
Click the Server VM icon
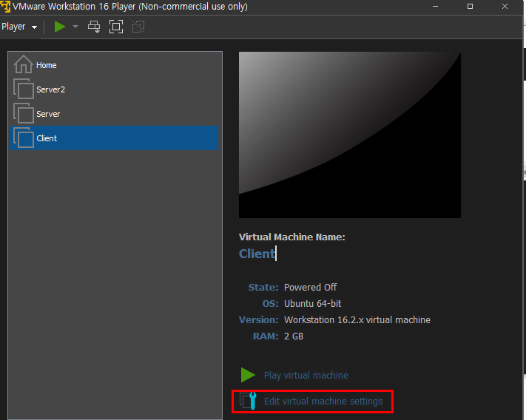point(23,113)
